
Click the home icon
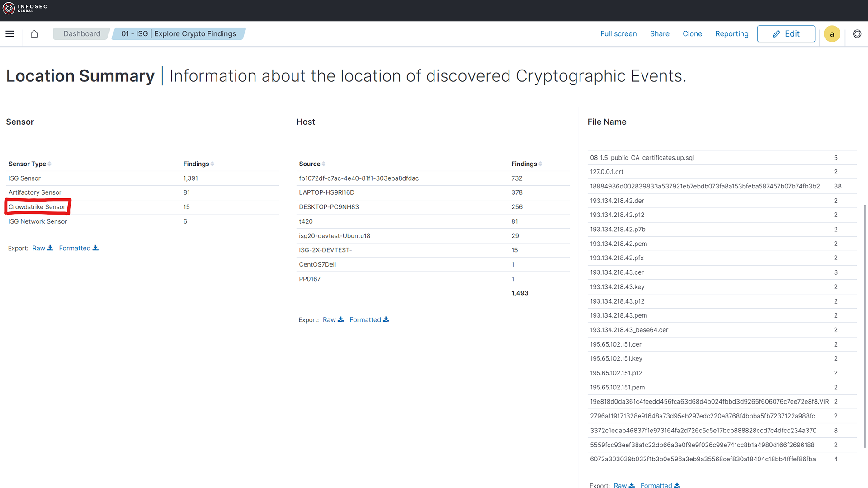pyautogui.click(x=34, y=34)
